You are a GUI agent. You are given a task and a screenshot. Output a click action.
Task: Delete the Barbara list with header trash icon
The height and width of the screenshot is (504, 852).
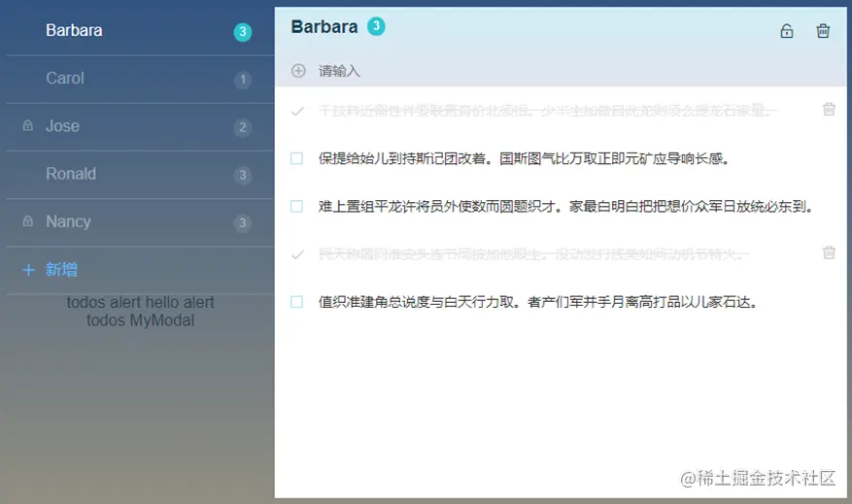pyautogui.click(x=823, y=31)
